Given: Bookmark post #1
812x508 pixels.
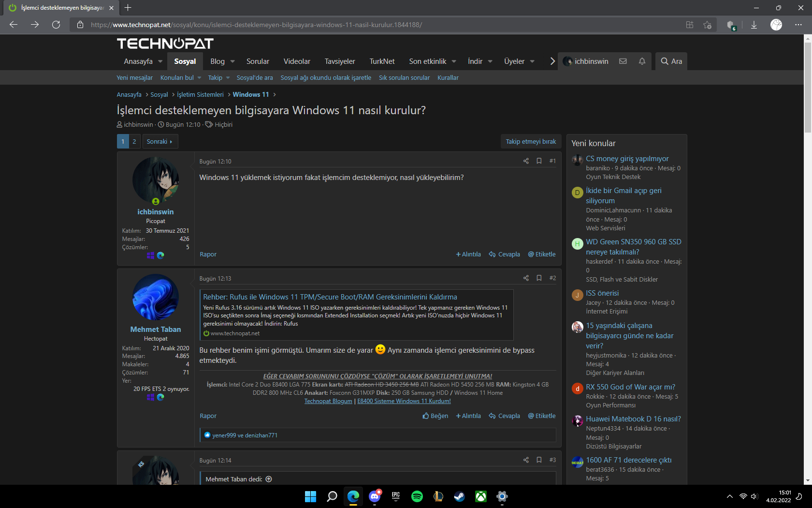Looking at the screenshot, I should coord(539,161).
